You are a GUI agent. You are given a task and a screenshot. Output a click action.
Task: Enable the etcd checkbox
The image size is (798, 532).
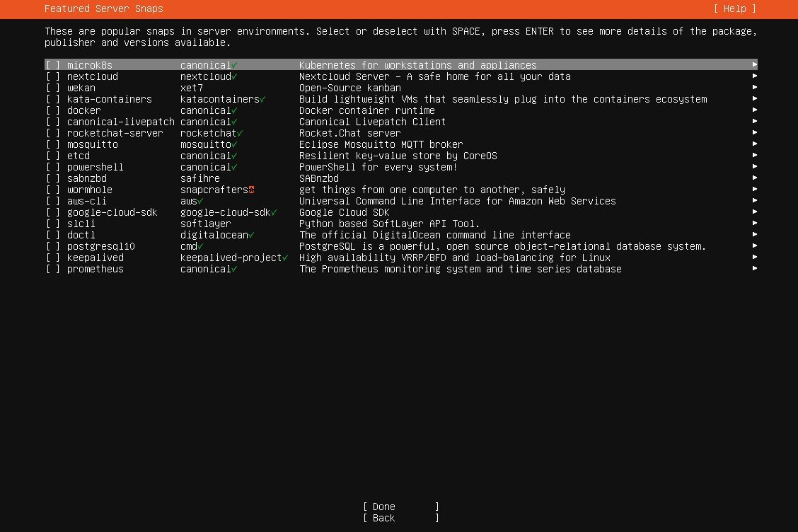[53, 156]
